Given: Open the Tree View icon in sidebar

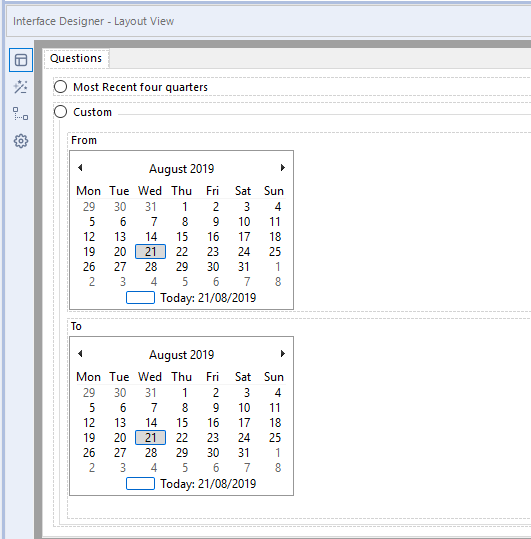Looking at the screenshot, I should click(21, 114).
